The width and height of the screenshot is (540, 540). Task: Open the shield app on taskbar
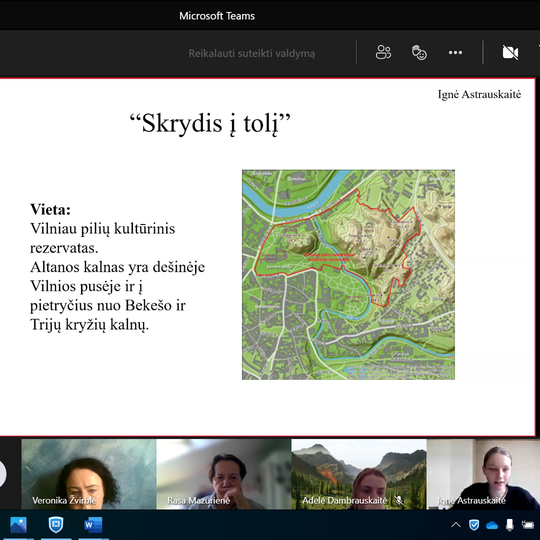[x=56, y=525]
